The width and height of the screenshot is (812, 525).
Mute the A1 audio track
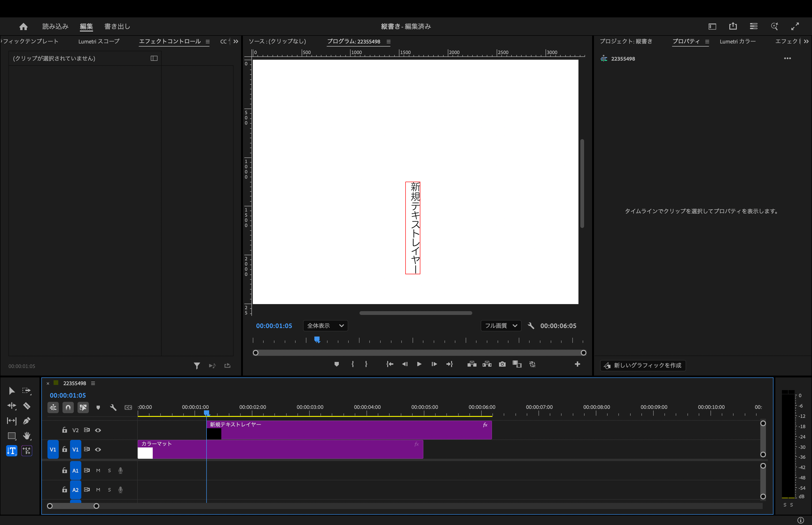(98, 470)
